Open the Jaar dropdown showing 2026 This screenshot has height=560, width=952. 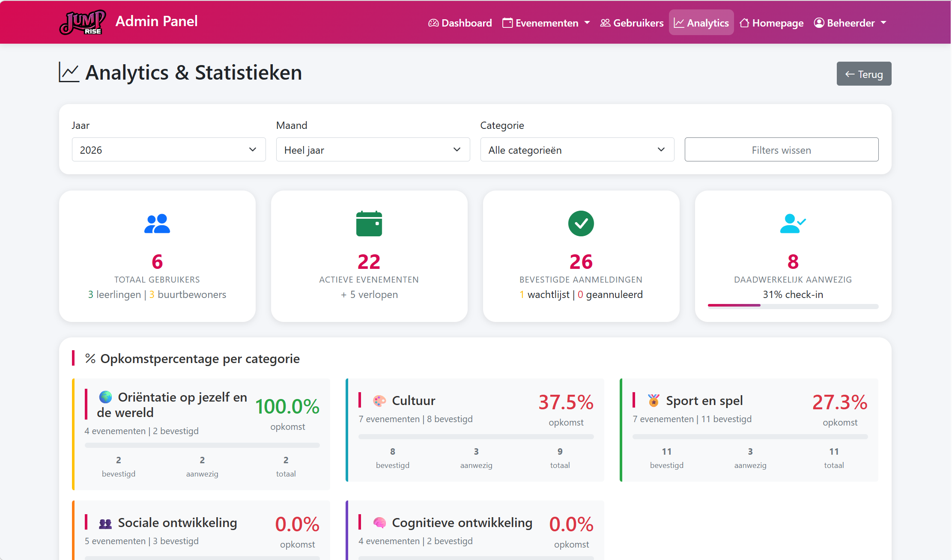168,149
